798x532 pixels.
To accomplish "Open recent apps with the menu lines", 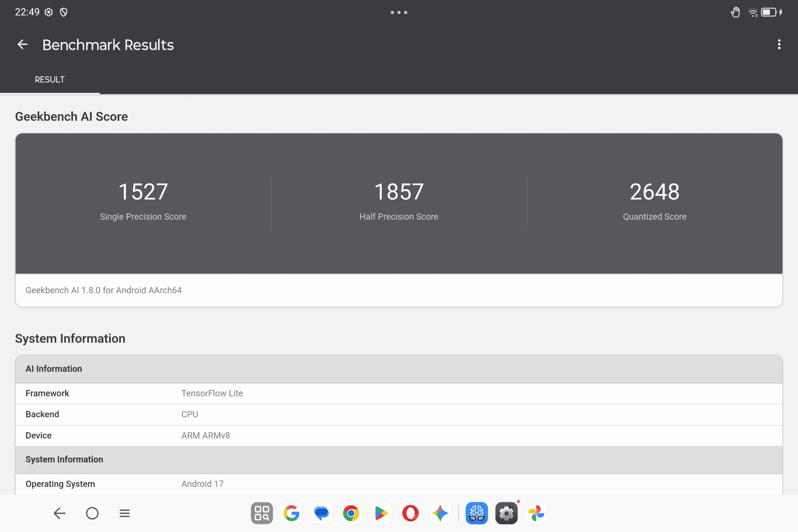I will point(124,513).
